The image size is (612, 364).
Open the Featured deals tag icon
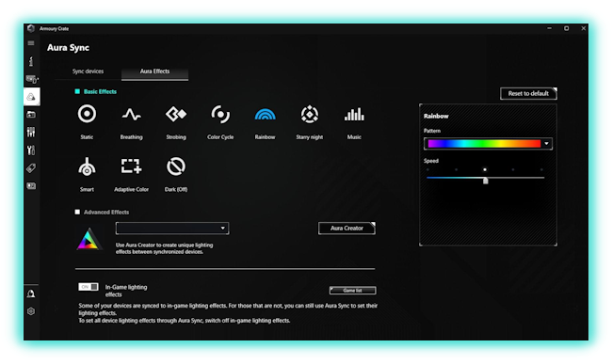click(x=31, y=168)
